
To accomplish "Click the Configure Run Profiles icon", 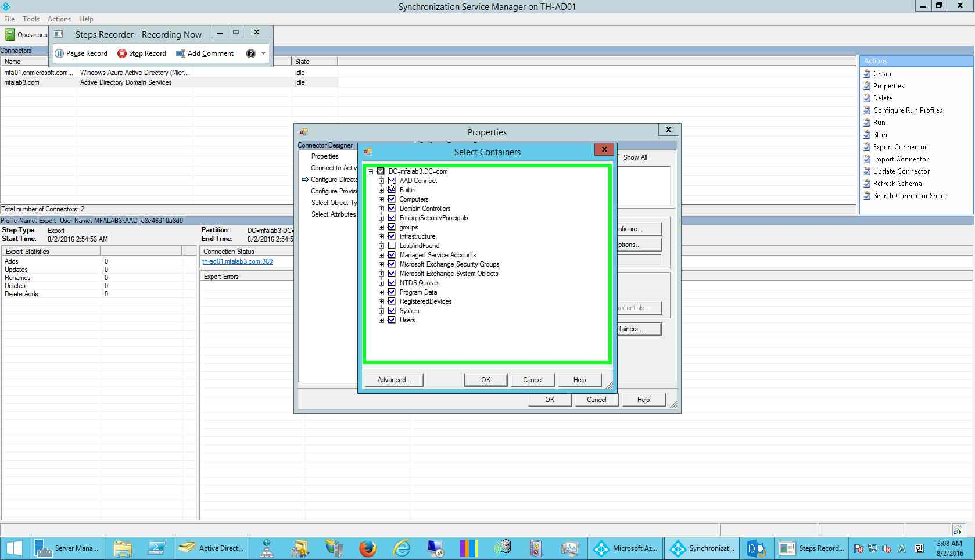I will tap(867, 110).
